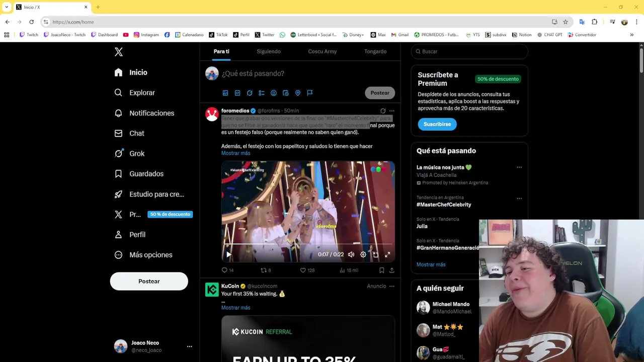
Task: Expand foromedios tweet with Mostrar más
Action: point(235,153)
